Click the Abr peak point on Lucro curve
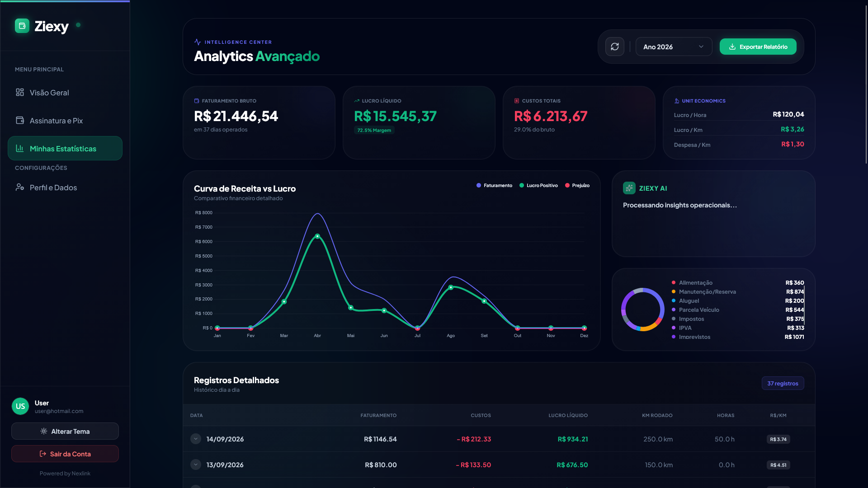Screen dimensions: 868x488 click(317, 236)
